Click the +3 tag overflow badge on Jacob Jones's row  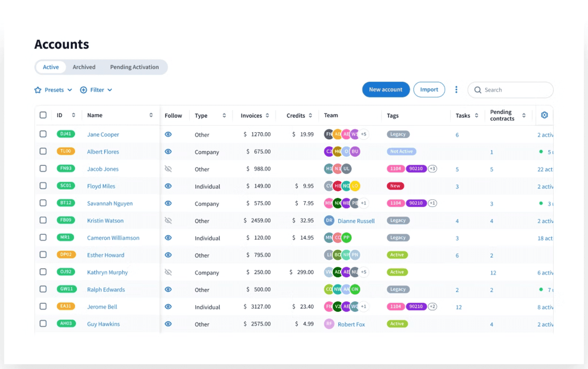432,169
